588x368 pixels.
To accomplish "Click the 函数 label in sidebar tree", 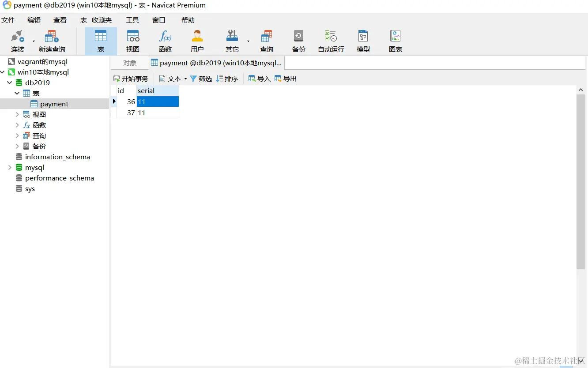I will pos(39,125).
